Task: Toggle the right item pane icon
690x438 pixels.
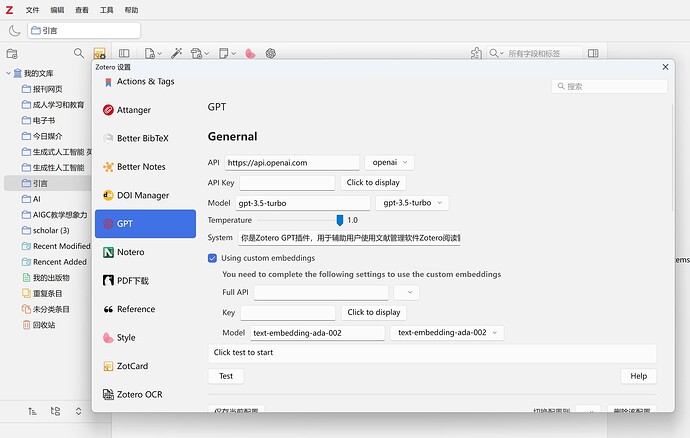Action: tap(593, 53)
